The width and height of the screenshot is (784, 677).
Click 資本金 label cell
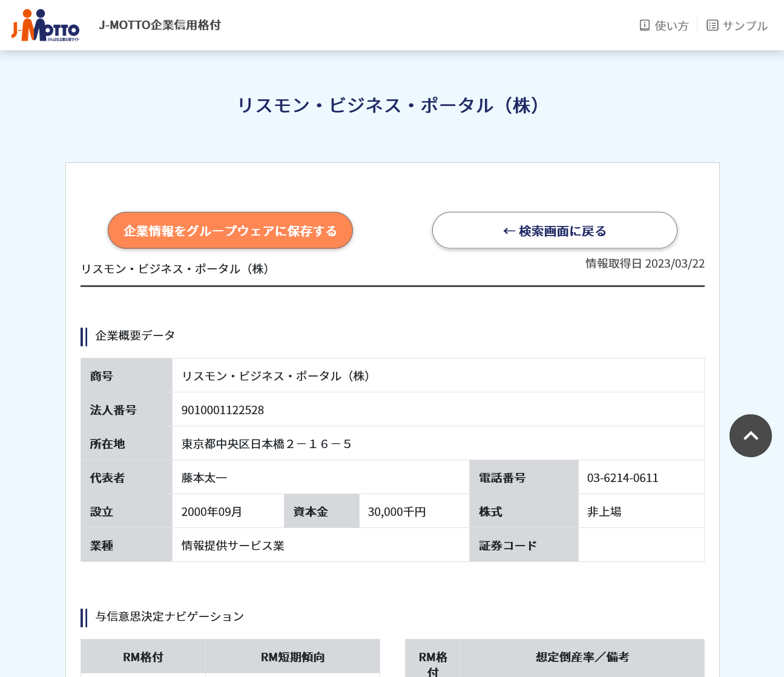321,511
